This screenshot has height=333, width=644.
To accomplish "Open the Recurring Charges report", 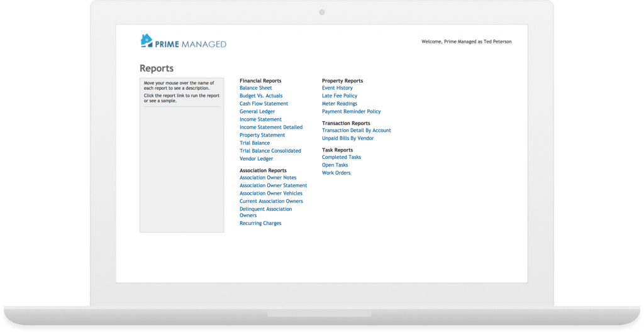I will coord(260,223).
